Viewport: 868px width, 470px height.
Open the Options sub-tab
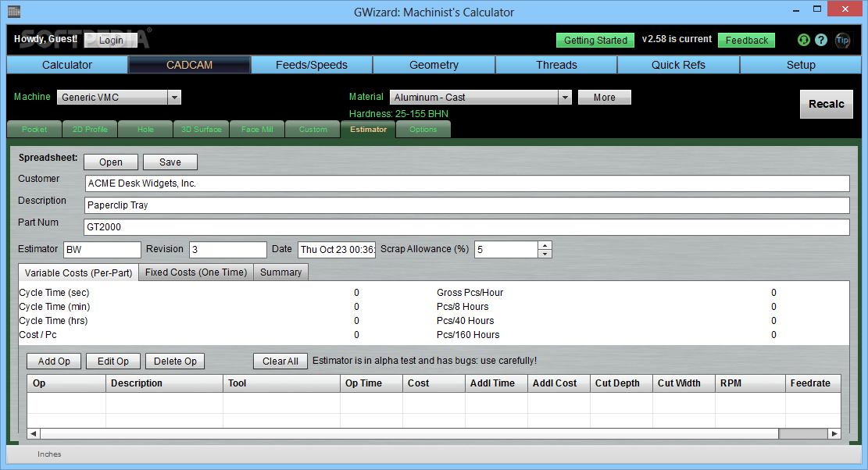click(423, 130)
